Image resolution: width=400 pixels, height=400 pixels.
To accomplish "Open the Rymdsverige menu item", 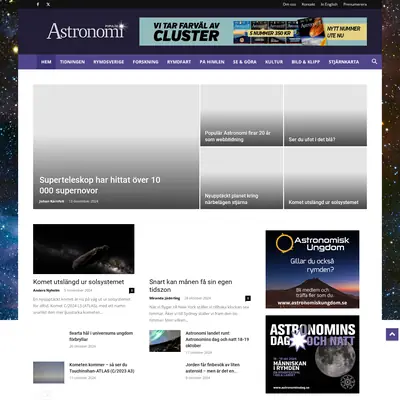I will click(109, 62).
